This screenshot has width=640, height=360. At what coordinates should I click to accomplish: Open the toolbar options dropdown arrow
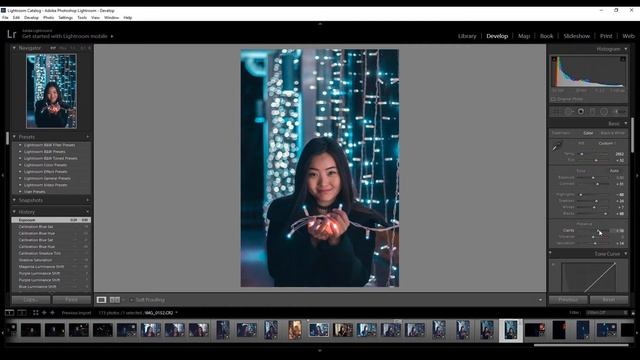point(540,300)
